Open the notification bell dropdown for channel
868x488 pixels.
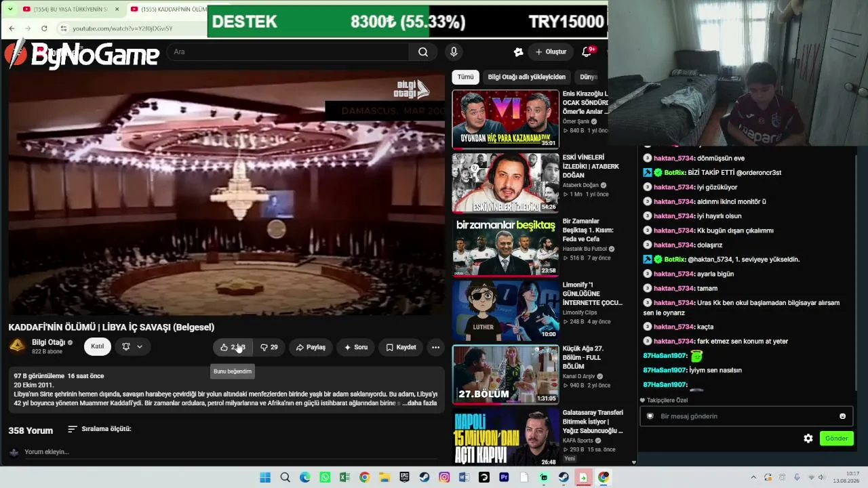point(132,346)
